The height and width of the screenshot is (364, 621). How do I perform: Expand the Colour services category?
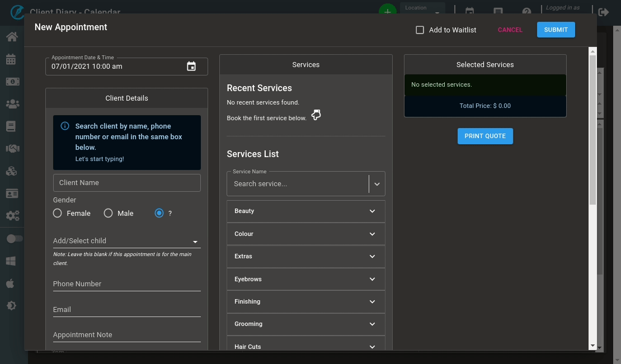click(x=305, y=234)
